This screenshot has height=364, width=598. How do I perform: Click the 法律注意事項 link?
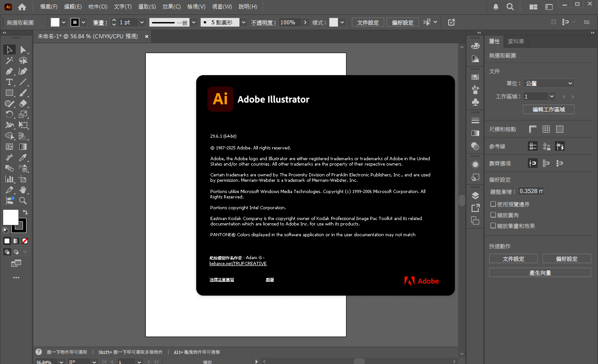[222, 280]
